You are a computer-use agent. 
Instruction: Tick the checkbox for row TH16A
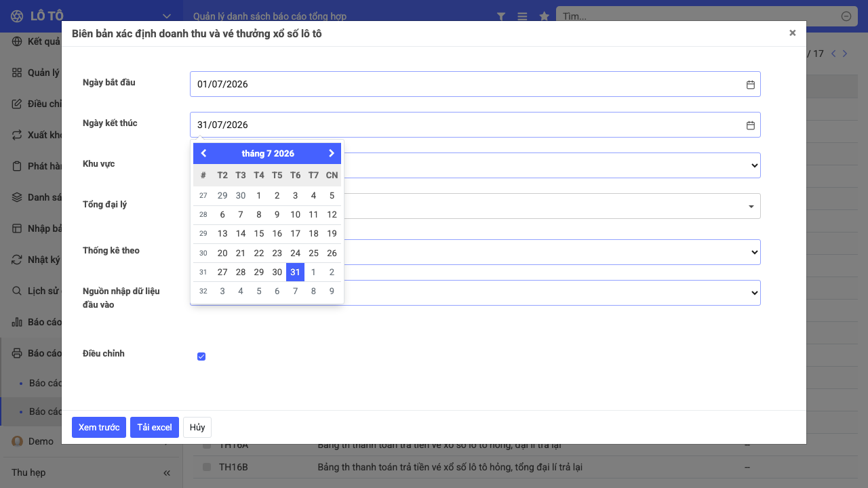[207, 445]
